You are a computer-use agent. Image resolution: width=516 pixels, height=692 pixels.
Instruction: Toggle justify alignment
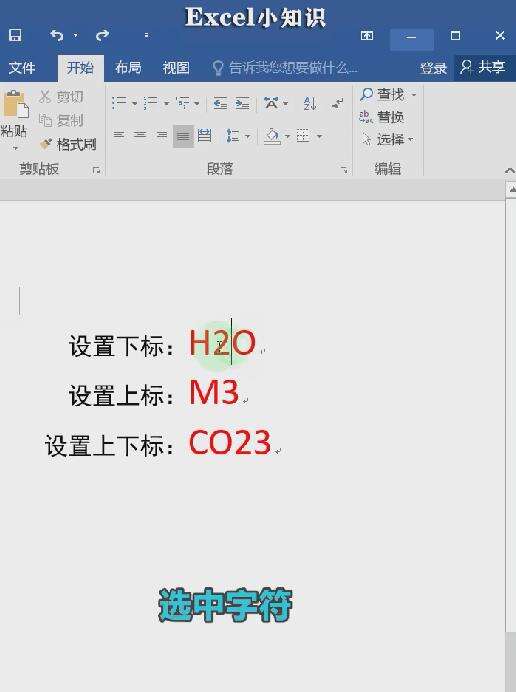click(183, 136)
